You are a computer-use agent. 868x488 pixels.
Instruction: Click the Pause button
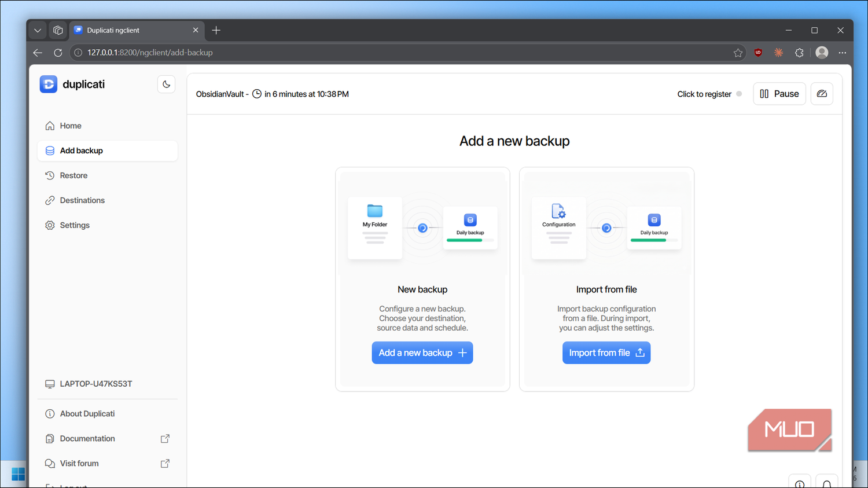779,94
